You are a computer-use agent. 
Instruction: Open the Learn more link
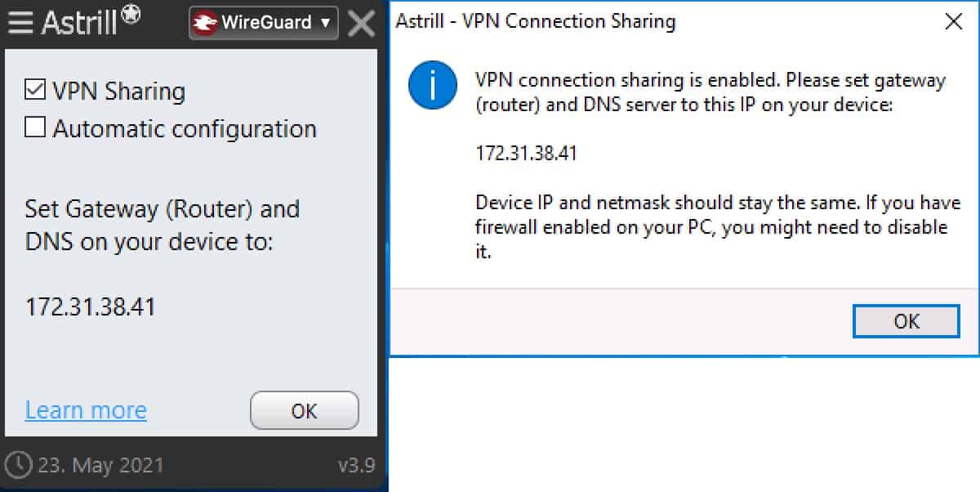(86, 409)
